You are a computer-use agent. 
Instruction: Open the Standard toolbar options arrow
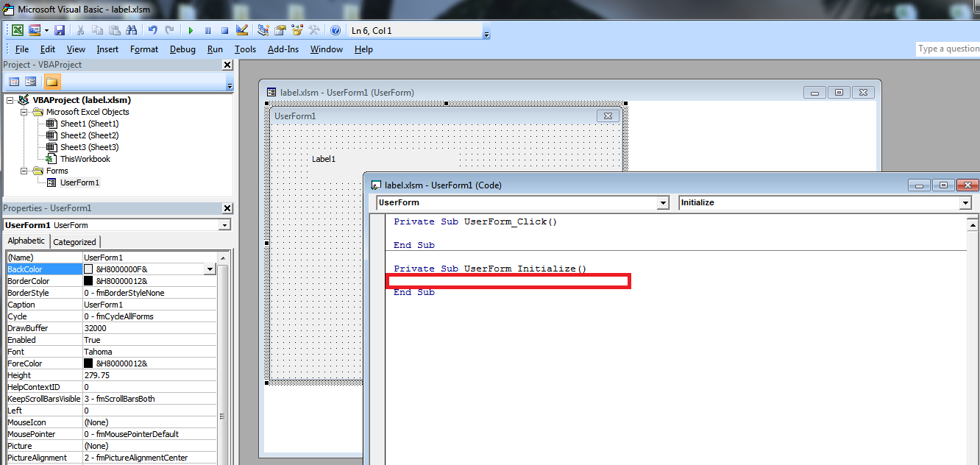tap(487, 31)
